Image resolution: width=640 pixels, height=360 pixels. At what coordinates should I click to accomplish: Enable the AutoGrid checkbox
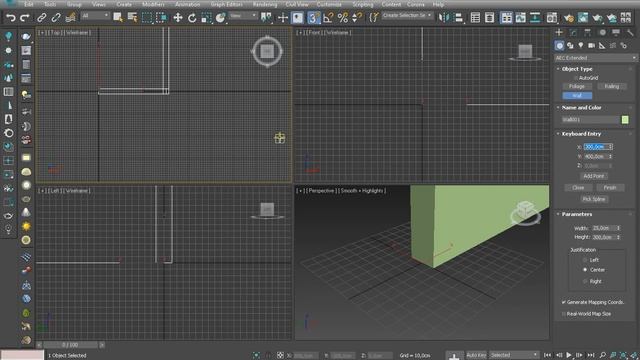point(576,78)
